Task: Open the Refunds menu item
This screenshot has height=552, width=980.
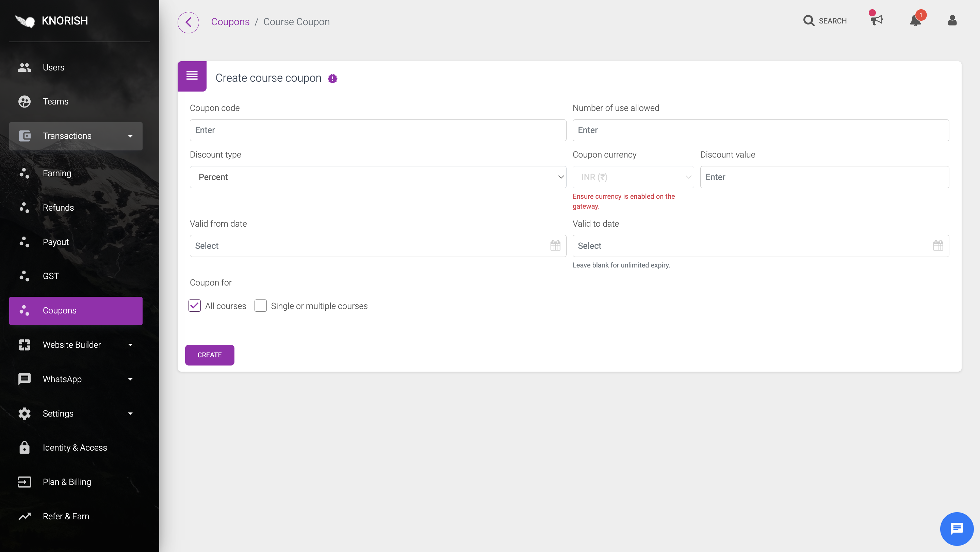Action: pos(76,208)
